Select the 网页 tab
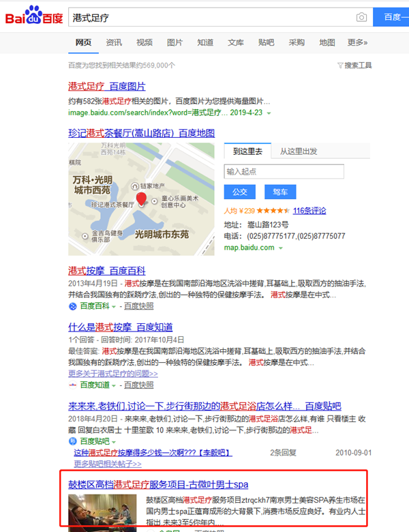Viewport: 409px width, 532px height. (x=83, y=42)
